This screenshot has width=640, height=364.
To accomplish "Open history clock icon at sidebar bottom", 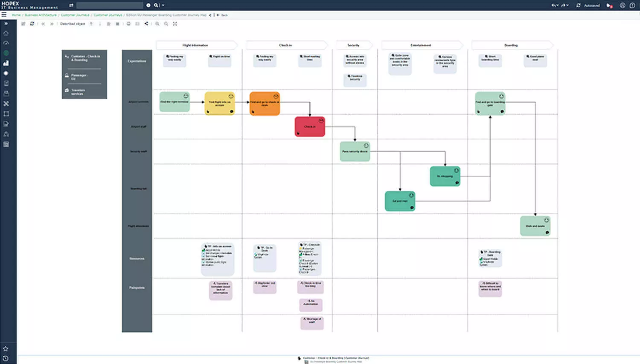I will click(6, 358).
